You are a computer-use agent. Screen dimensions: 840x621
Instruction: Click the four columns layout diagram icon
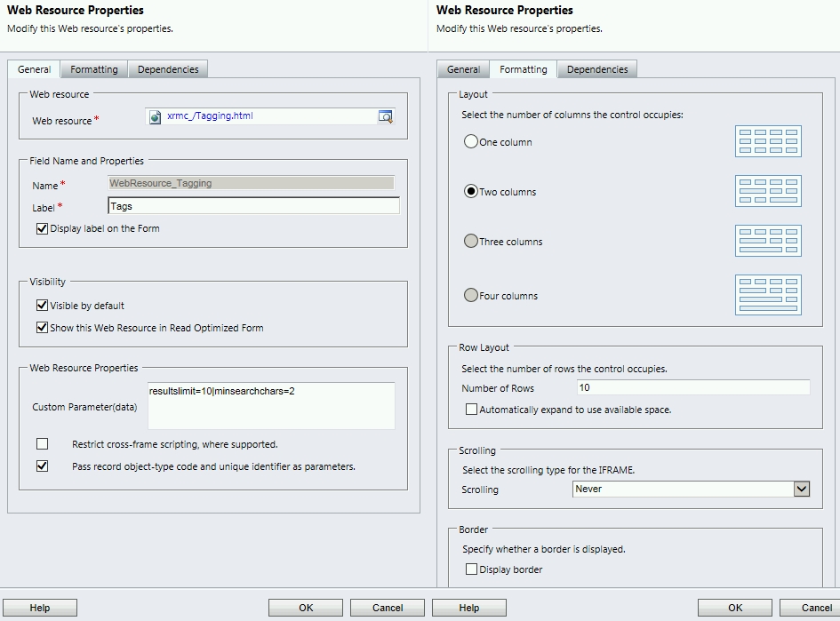(768, 295)
